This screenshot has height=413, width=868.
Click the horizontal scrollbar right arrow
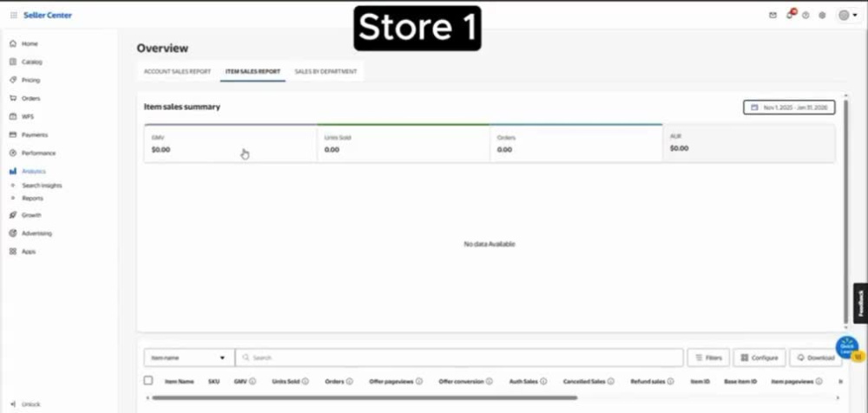tap(838, 397)
